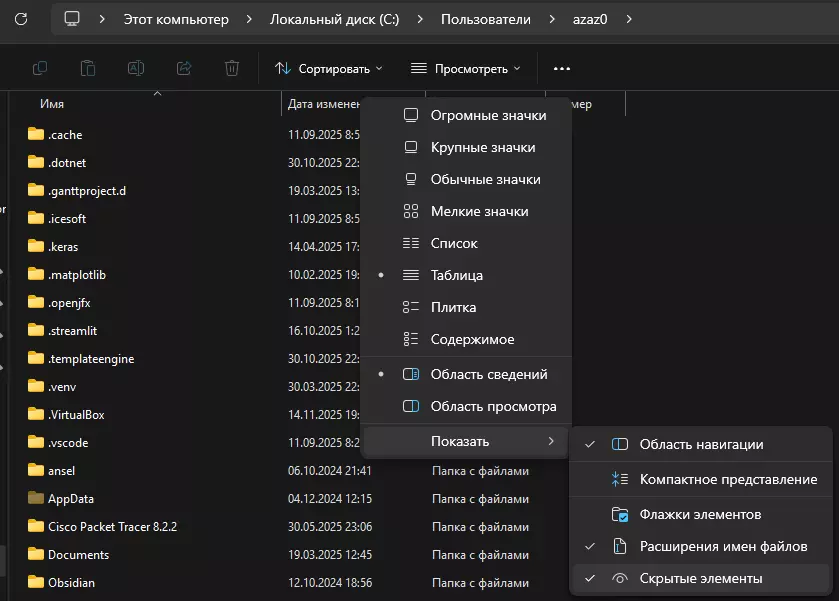Click the delete trash icon in toolbar
The image size is (839, 601).
pyautogui.click(x=232, y=68)
